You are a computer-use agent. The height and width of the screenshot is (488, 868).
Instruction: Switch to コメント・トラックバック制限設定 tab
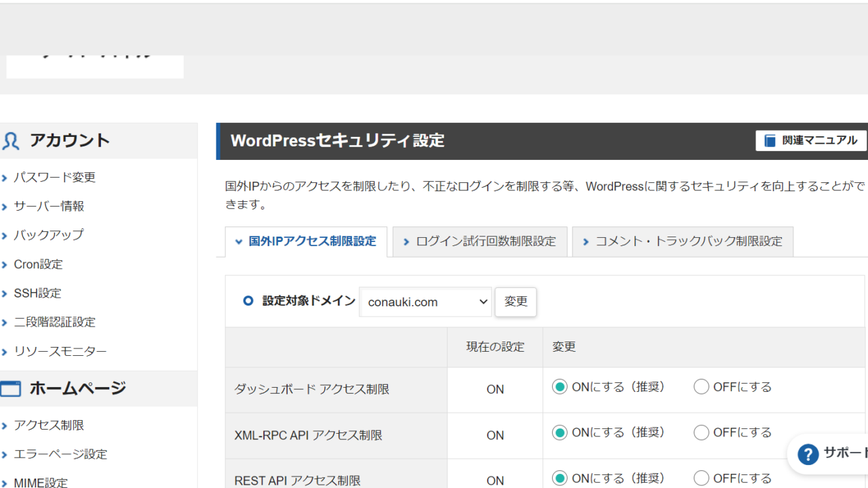click(x=683, y=241)
